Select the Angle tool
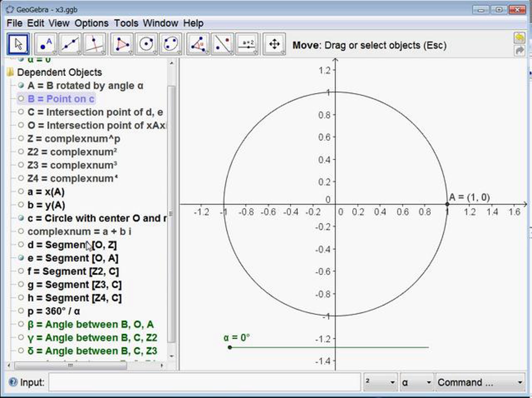The height and width of the screenshot is (398, 532). tap(198, 44)
